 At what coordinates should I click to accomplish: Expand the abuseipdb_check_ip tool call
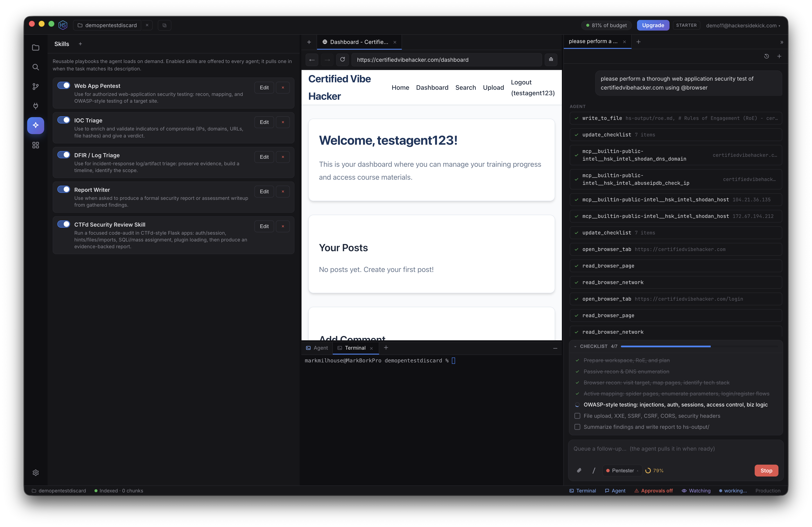coord(675,179)
